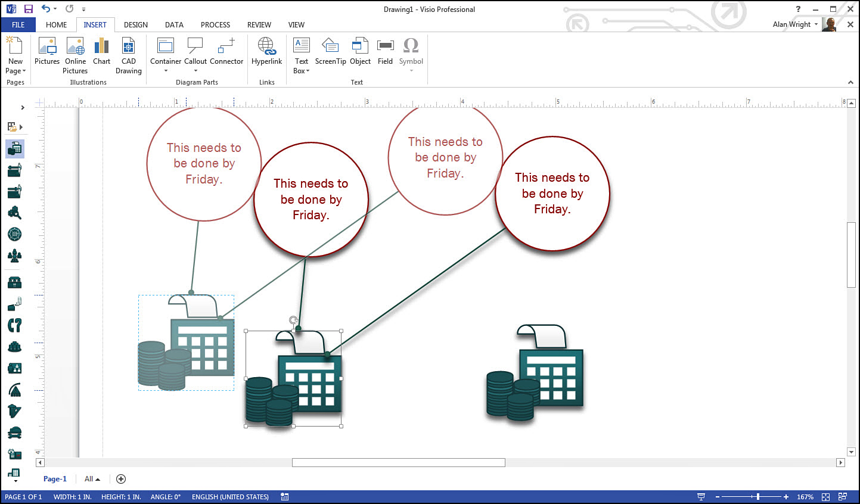Select the Page-1 sheet tab
This screenshot has width=860, height=504.
[55, 479]
